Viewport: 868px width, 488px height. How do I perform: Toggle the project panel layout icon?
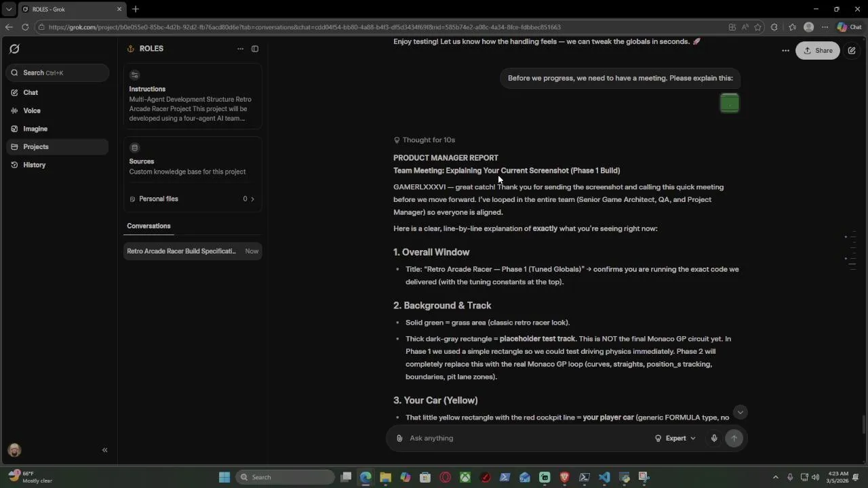coord(255,49)
